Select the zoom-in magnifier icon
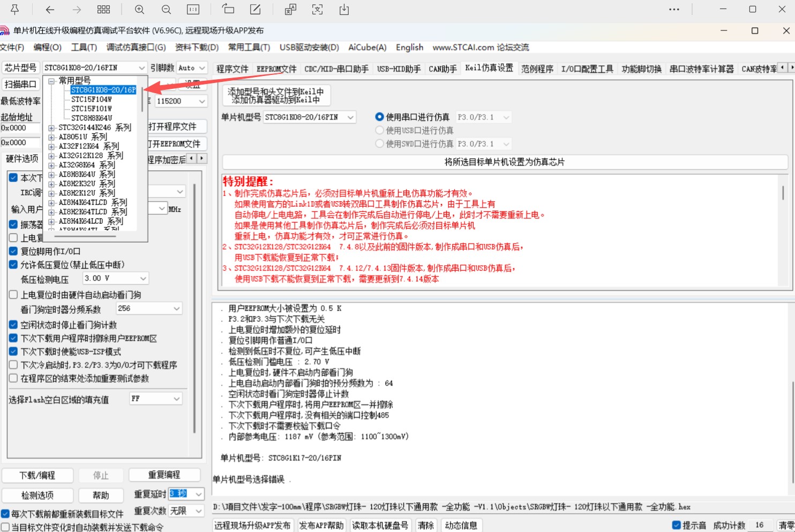Viewport: 795px width, 532px height. (139, 9)
